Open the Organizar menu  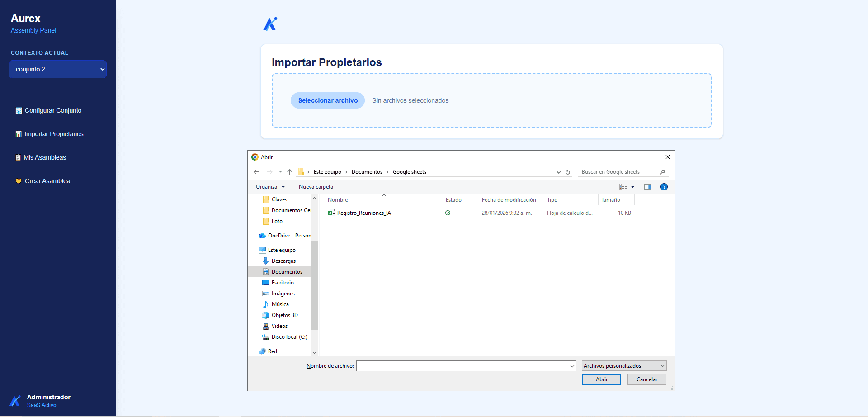pyautogui.click(x=270, y=187)
